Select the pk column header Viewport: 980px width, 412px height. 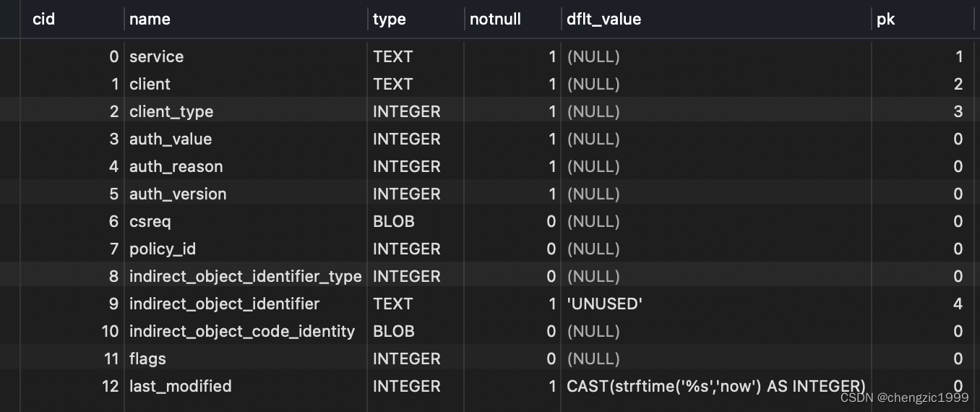[x=886, y=20]
